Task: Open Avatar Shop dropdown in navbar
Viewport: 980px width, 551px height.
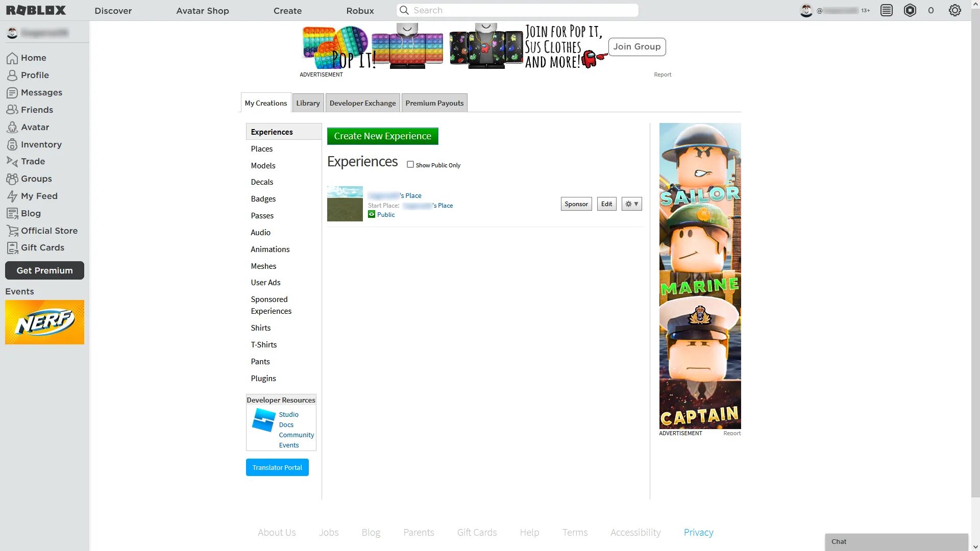Action: point(202,10)
